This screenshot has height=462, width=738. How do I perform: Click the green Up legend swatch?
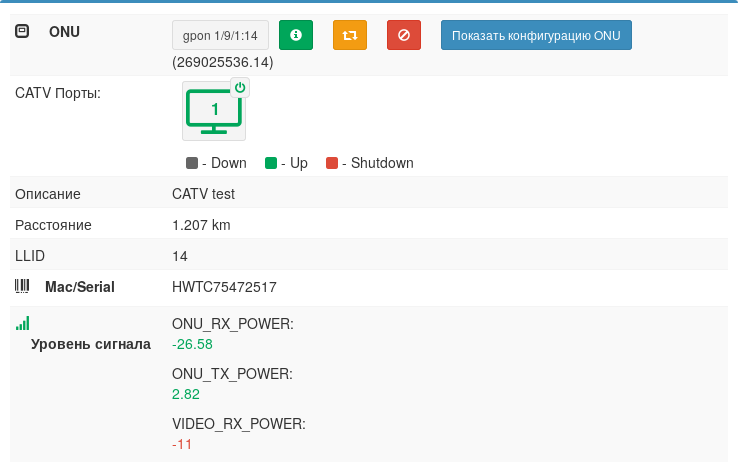pos(271,163)
